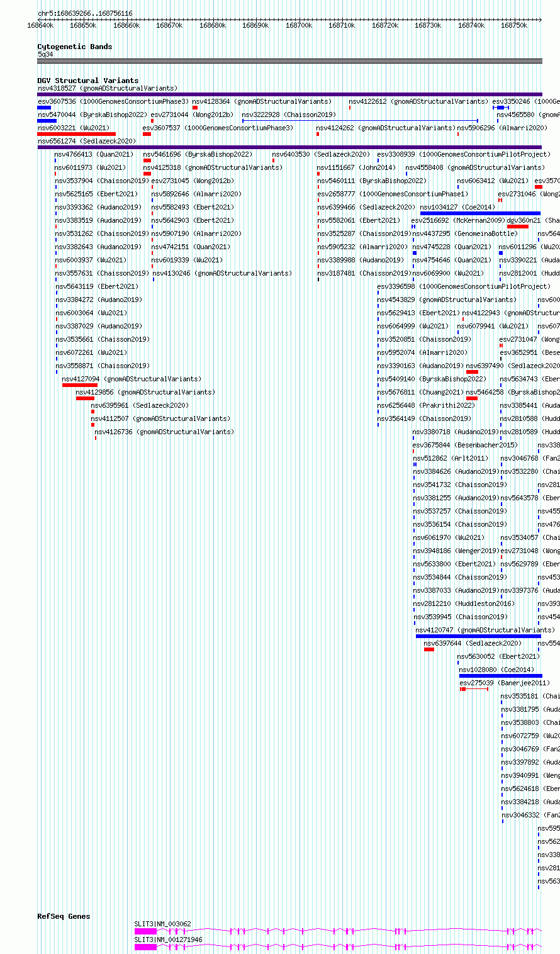Open esv2731044 (Wong2012b) variant
This screenshot has width=560, height=954.
192,115
